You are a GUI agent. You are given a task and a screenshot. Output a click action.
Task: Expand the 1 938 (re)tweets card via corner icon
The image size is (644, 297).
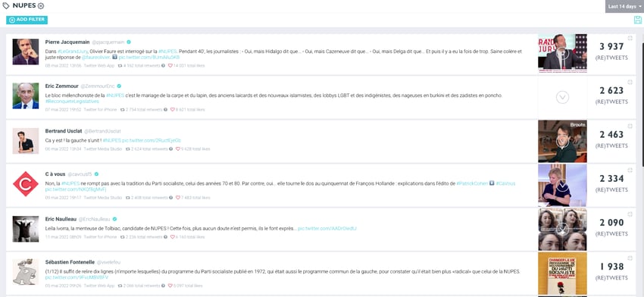[630, 258]
